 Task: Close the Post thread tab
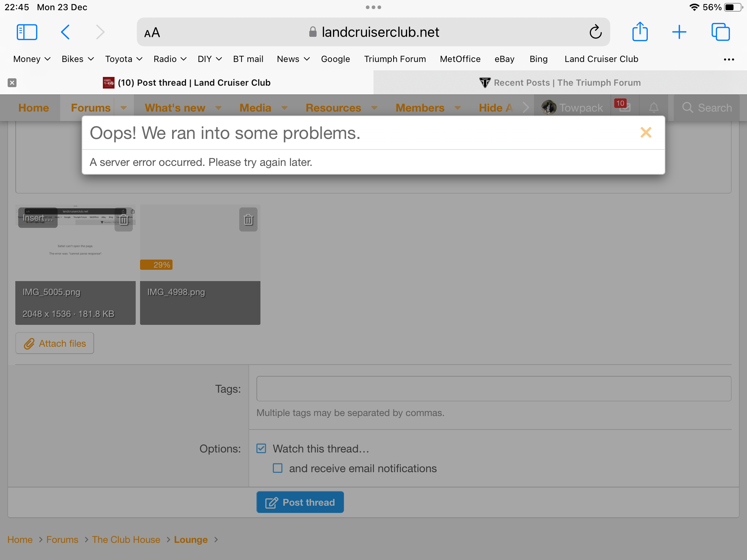(12, 83)
